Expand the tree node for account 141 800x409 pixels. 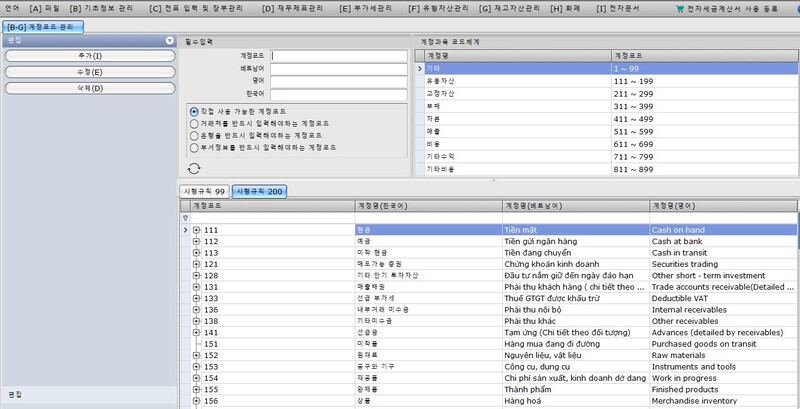coord(196,331)
